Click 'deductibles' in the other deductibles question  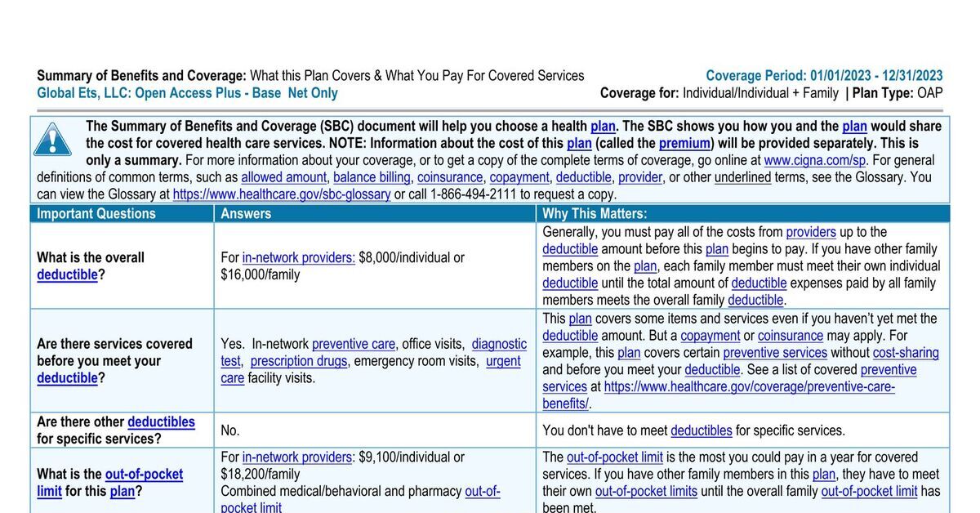[161, 422]
